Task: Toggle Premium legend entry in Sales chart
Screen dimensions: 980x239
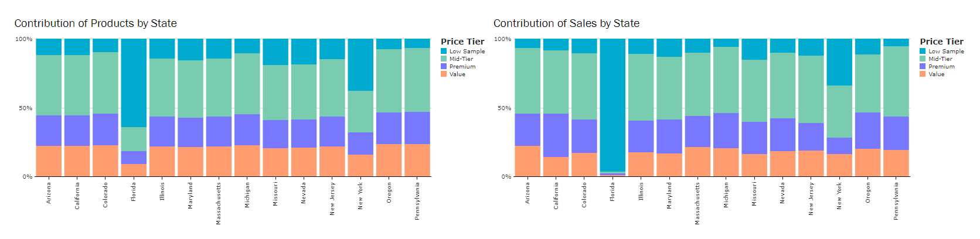Action: (941, 67)
